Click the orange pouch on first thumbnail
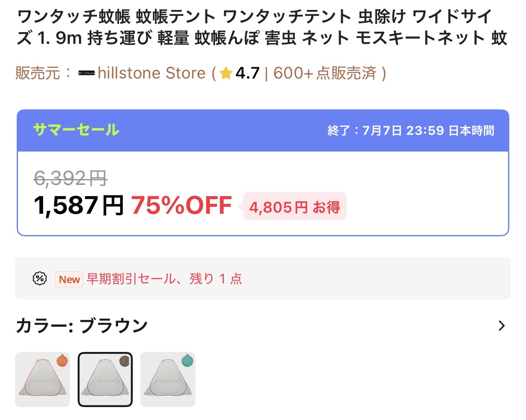Screen dimensions: 526x420 [x=62, y=361]
